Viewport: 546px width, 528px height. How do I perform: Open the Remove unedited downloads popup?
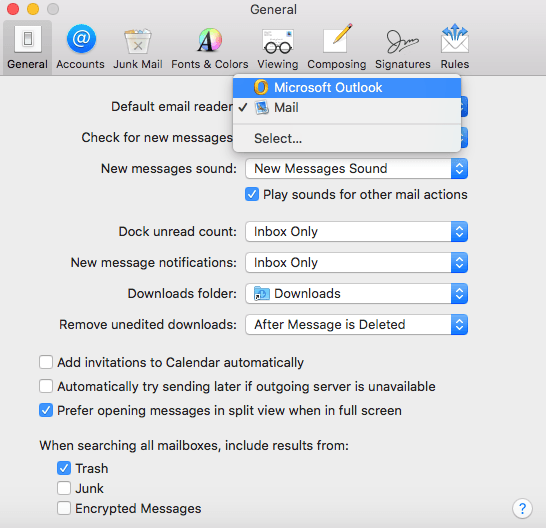click(x=356, y=325)
